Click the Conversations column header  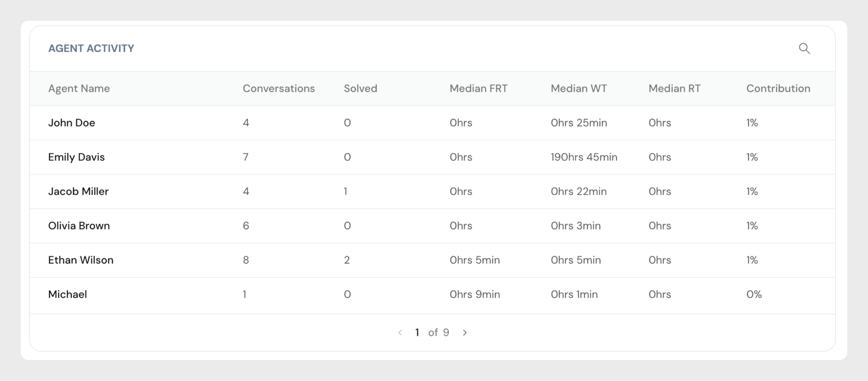(x=278, y=88)
